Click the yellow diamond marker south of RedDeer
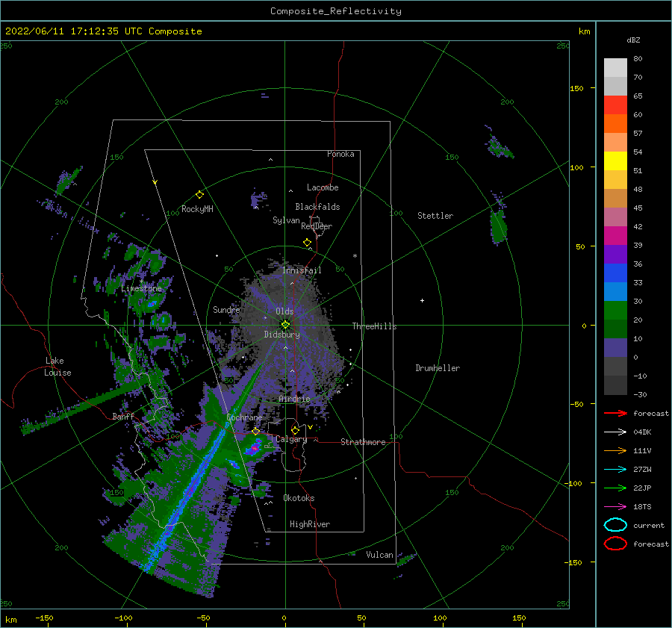 tap(308, 243)
